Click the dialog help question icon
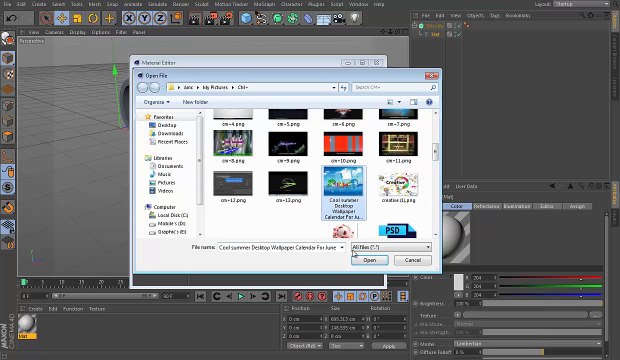 [x=429, y=102]
